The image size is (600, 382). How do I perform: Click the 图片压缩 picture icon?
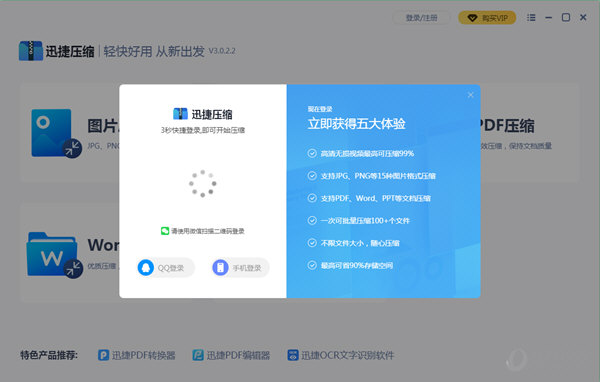click(x=56, y=134)
